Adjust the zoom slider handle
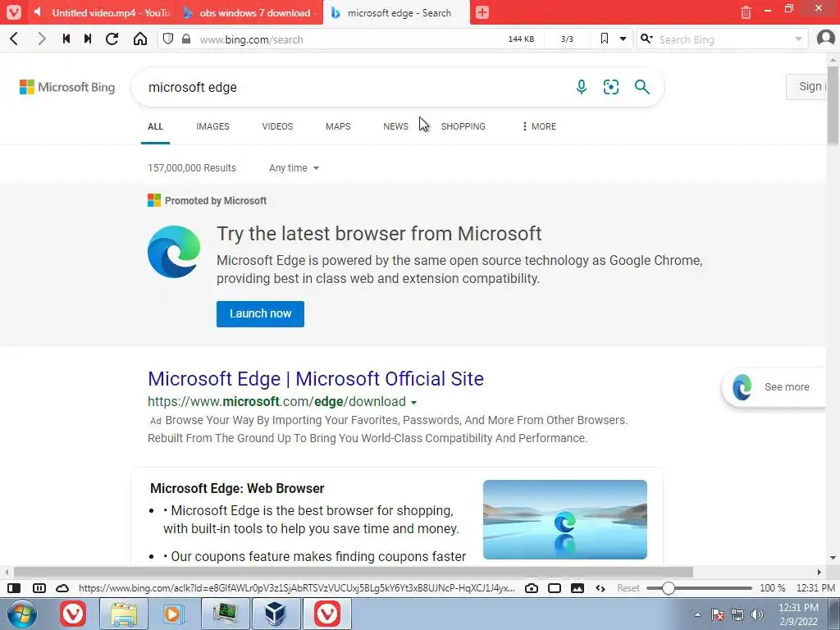Image resolution: width=840 pixels, height=630 pixels. point(668,588)
